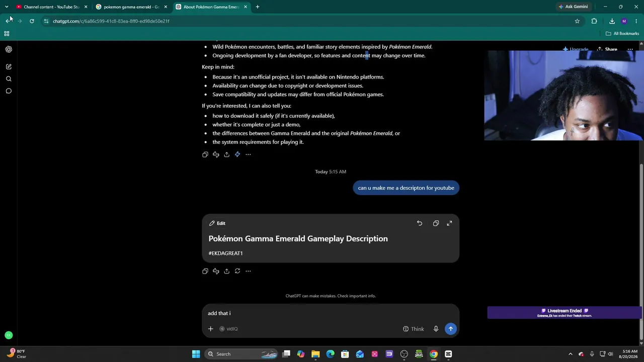Open the ChatGPT logo sidebar button
Viewport: 644px width, 362px height.
click(x=9, y=49)
